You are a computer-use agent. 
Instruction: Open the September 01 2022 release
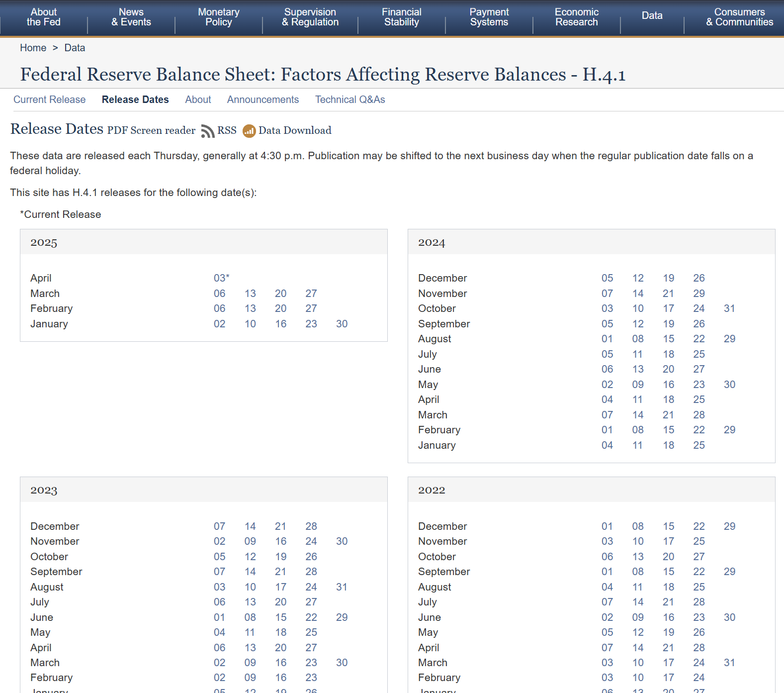608,572
